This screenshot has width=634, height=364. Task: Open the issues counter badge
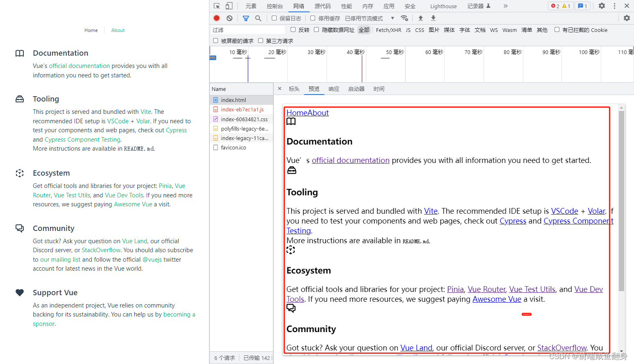[582, 6]
